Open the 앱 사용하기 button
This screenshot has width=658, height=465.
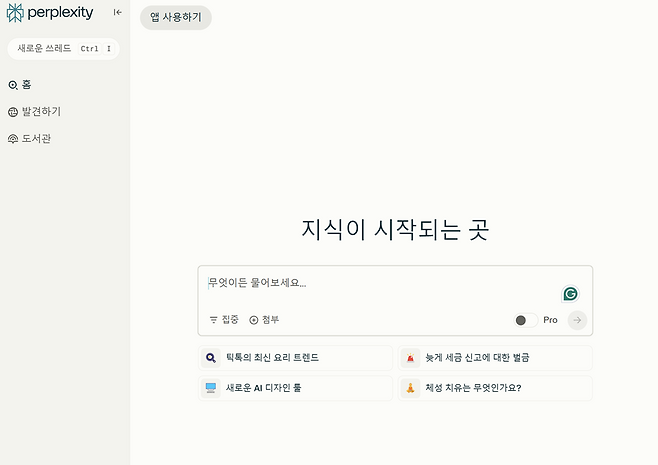176,17
